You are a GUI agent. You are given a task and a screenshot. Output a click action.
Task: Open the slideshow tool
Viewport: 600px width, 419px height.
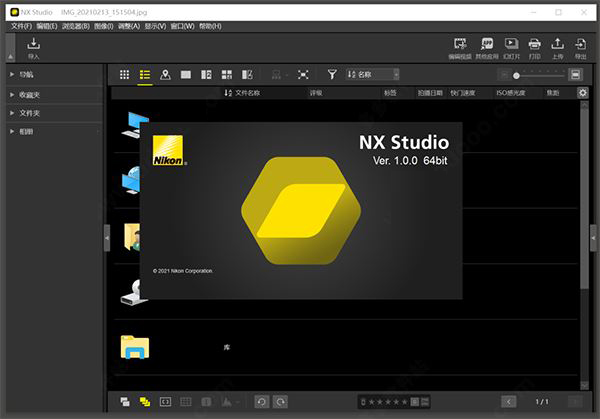pos(511,46)
